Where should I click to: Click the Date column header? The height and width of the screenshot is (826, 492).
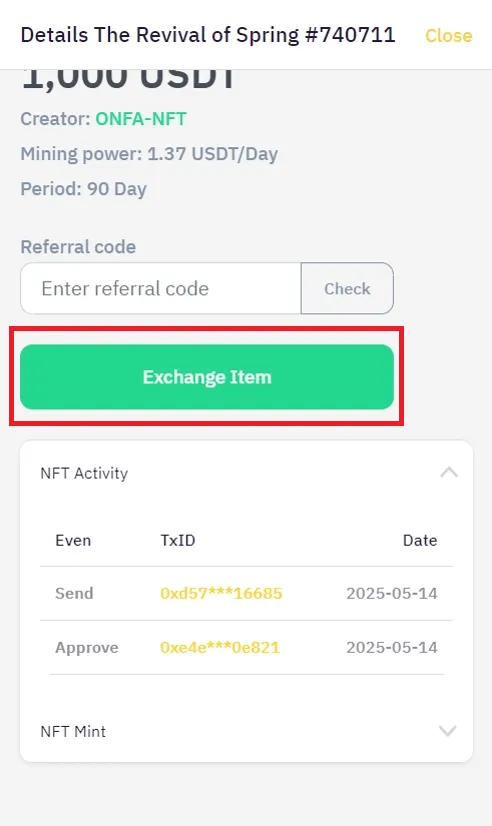coord(420,540)
